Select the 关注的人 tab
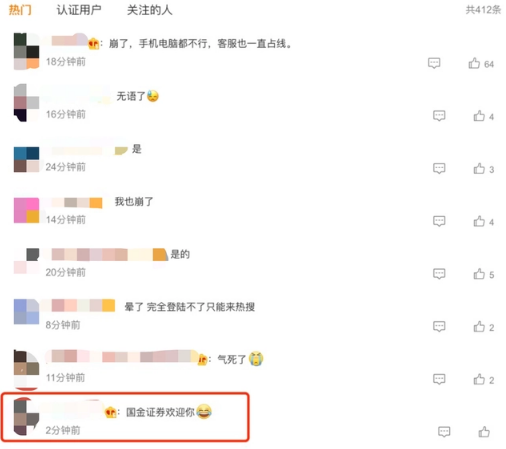Screen dimensions: 506x449 click(149, 10)
